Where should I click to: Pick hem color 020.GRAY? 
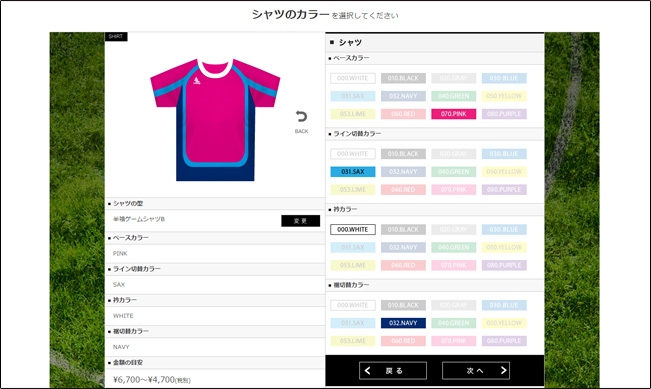[454, 305]
